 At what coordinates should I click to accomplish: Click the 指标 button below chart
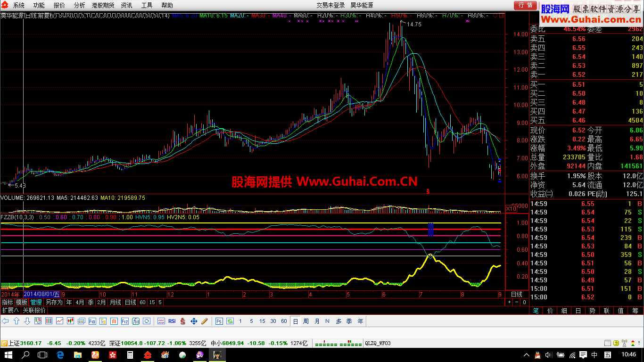(x=7, y=302)
